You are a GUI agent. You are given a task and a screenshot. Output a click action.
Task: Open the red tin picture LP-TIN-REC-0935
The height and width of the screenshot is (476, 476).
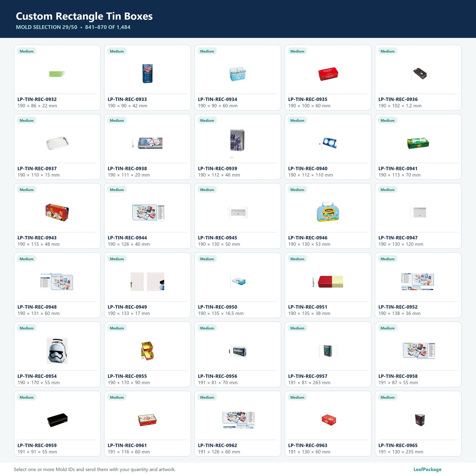[x=328, y=74]
